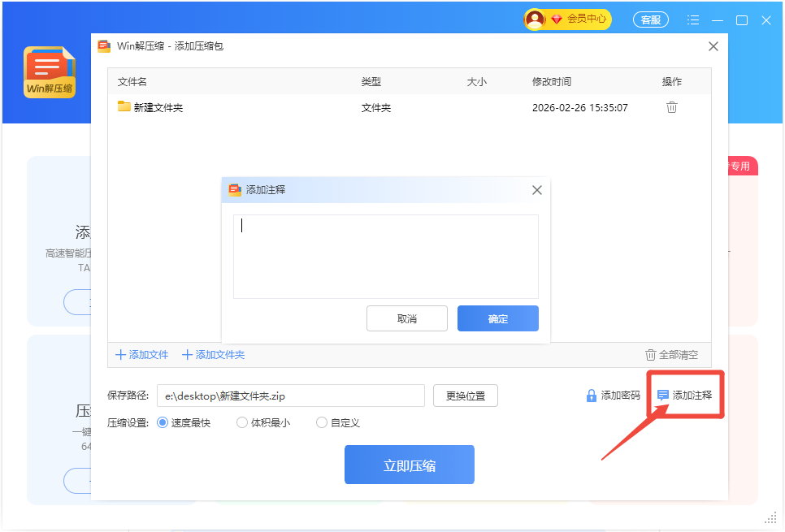Screen dimensions: 785x532
Task: Click 添加文件 to add files
Action: pyautogui.click(x=142, y=355)
